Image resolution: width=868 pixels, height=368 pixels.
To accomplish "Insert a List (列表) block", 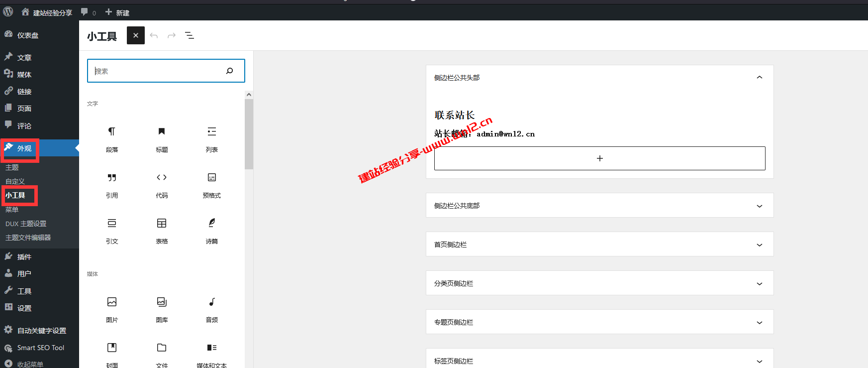I will [211, 138].
